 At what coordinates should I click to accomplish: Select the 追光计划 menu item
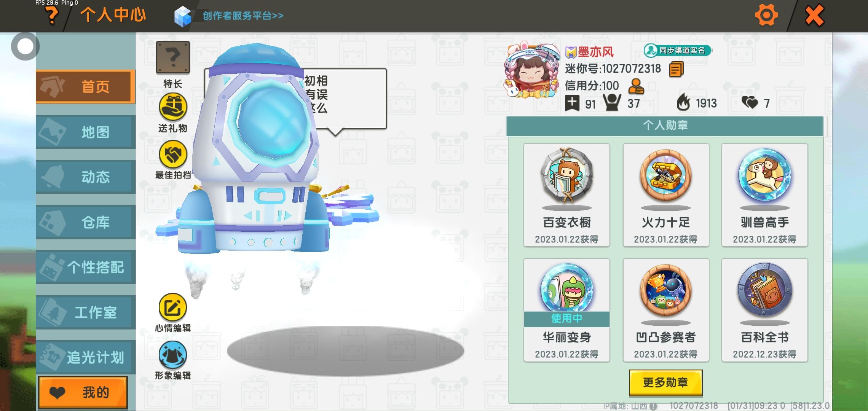click(86, 357)
